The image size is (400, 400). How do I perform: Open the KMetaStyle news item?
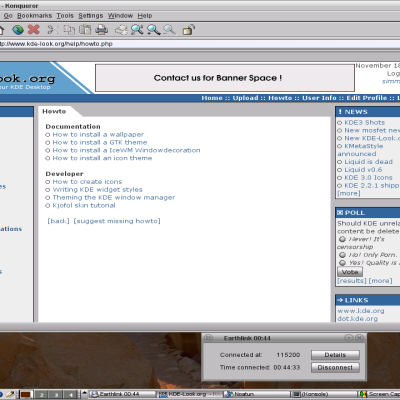click(364, 146)
